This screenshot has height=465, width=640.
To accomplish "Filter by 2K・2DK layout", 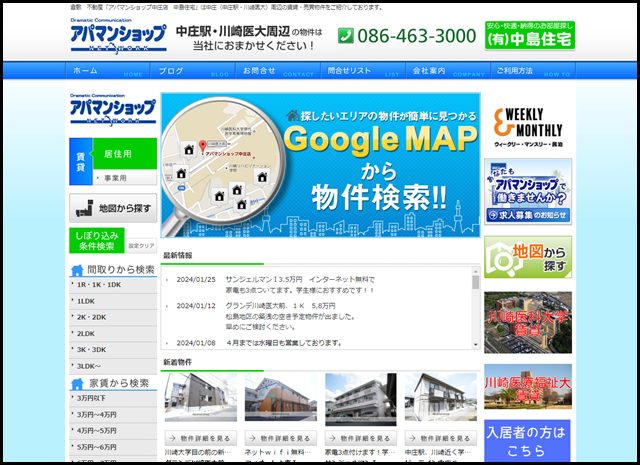I will coord(113,317).
